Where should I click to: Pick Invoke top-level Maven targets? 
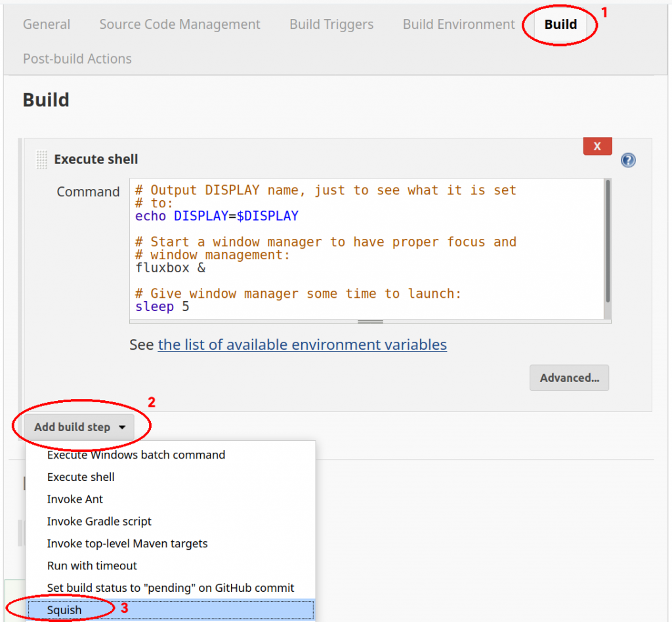coord(127,543)
